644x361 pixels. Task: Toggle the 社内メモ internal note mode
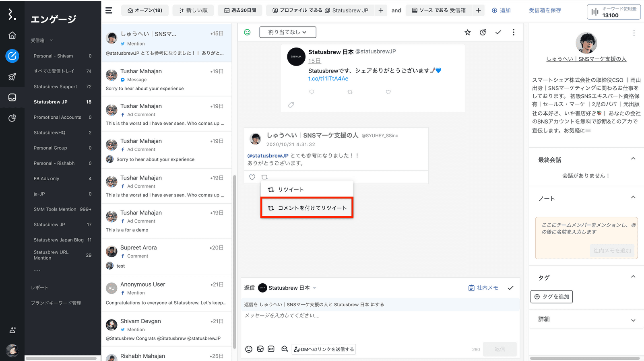tap(483, 288)
